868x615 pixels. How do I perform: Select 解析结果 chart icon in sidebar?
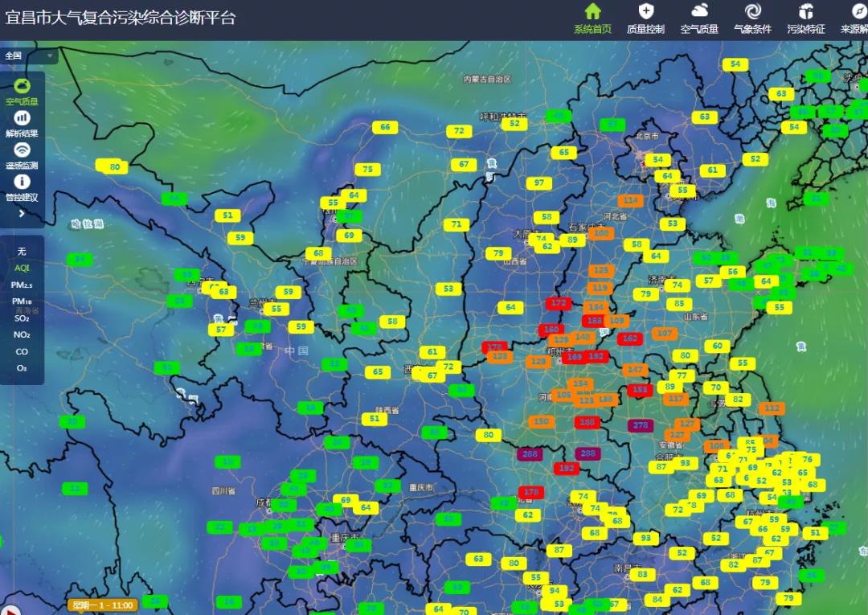[22, 118]
